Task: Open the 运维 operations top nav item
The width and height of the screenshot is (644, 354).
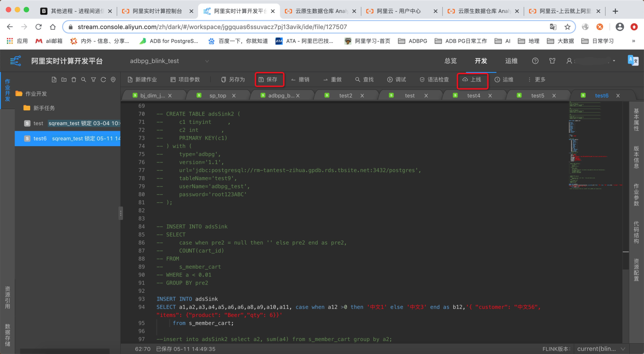Action: click(511, 61)
